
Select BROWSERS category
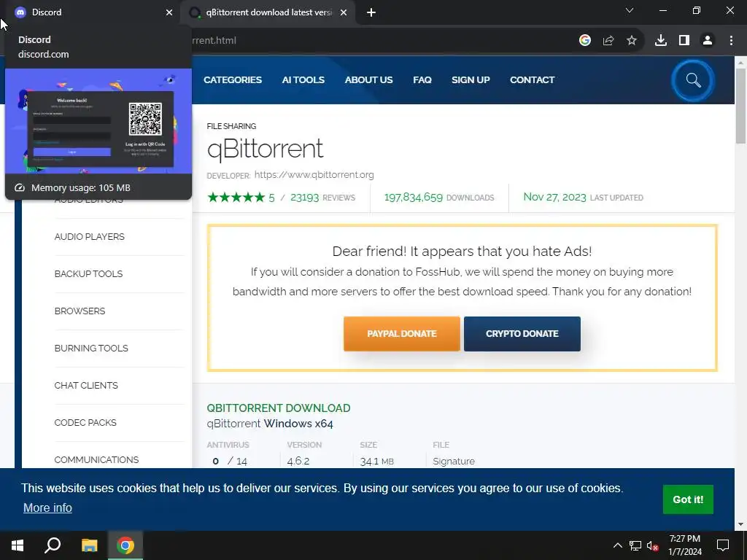tap(80, 311)
